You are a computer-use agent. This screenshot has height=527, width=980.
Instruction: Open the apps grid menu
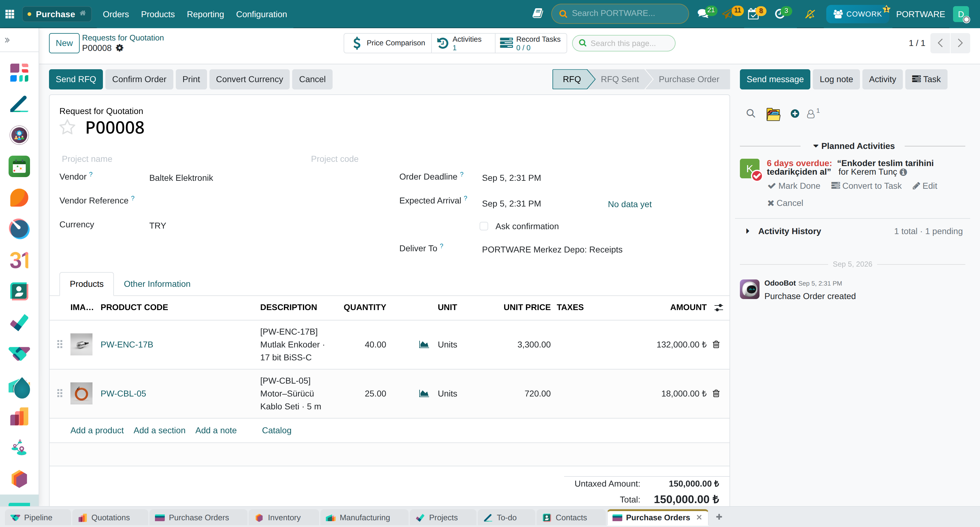(x=10, y=14)
